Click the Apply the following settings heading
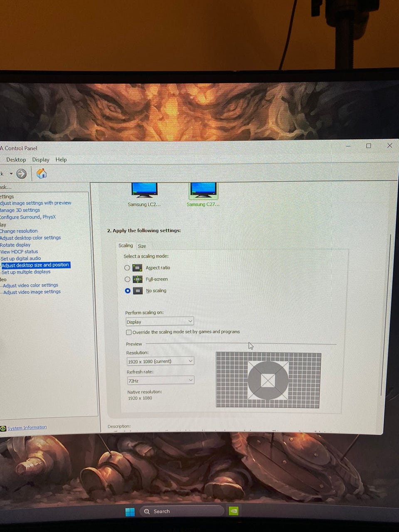This screenshot has width=399, height=532. (144, 231)
